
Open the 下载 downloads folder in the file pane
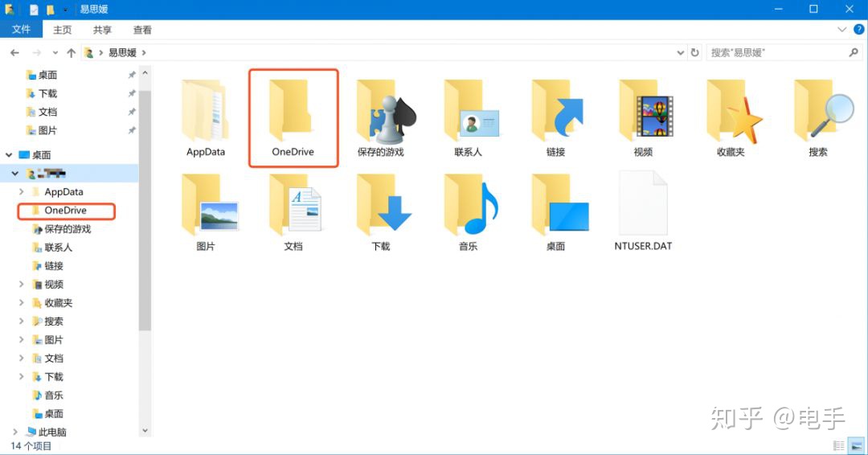383,204
